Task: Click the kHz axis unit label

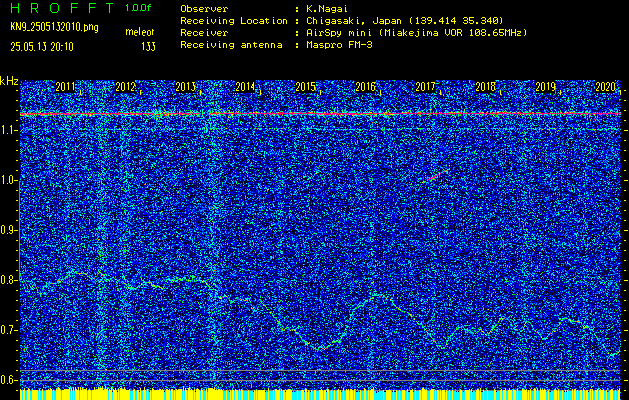Action: click(9, 81)
